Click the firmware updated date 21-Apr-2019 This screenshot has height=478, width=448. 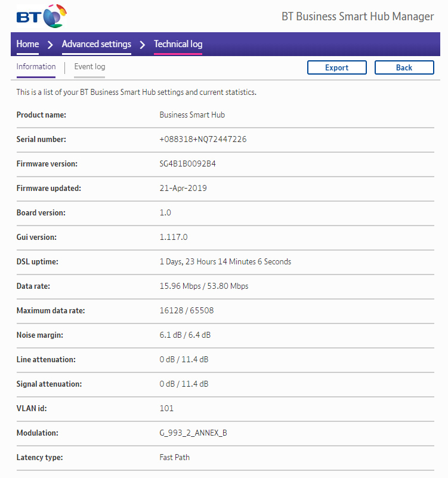[x=183, y=189]
